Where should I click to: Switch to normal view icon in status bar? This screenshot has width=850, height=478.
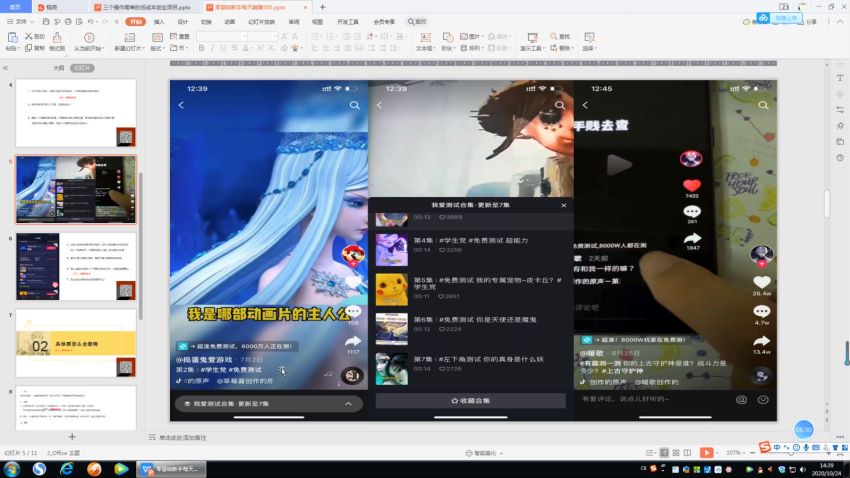(664, 453)
